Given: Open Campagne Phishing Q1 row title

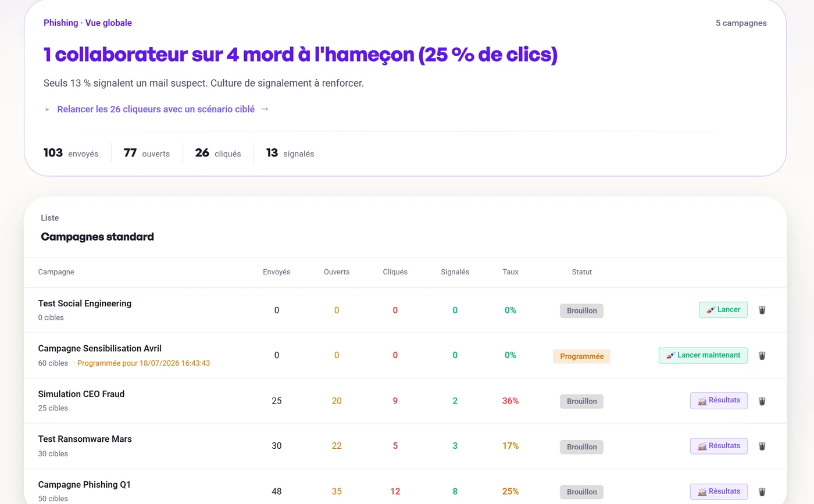Looking at the screenshot, I should click(85, 484).
